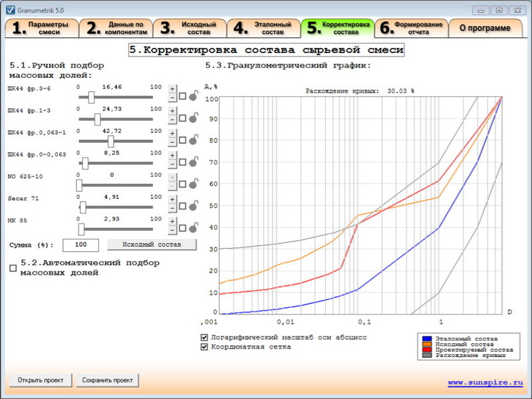Tick the checkbox for Secar 71
Screen dimensions: 532x399
(182, 207)
